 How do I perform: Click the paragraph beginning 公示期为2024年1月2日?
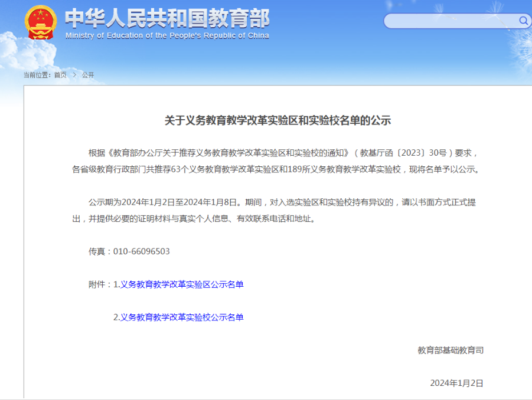274,211
